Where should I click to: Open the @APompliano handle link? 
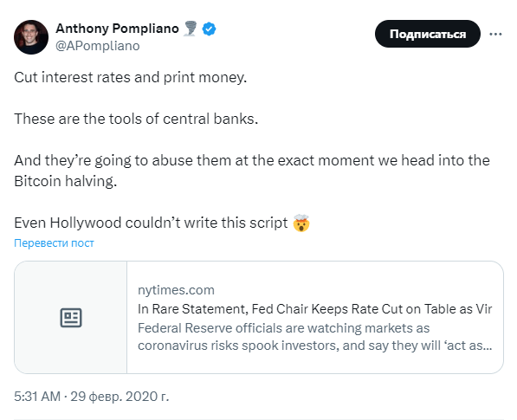98,46
